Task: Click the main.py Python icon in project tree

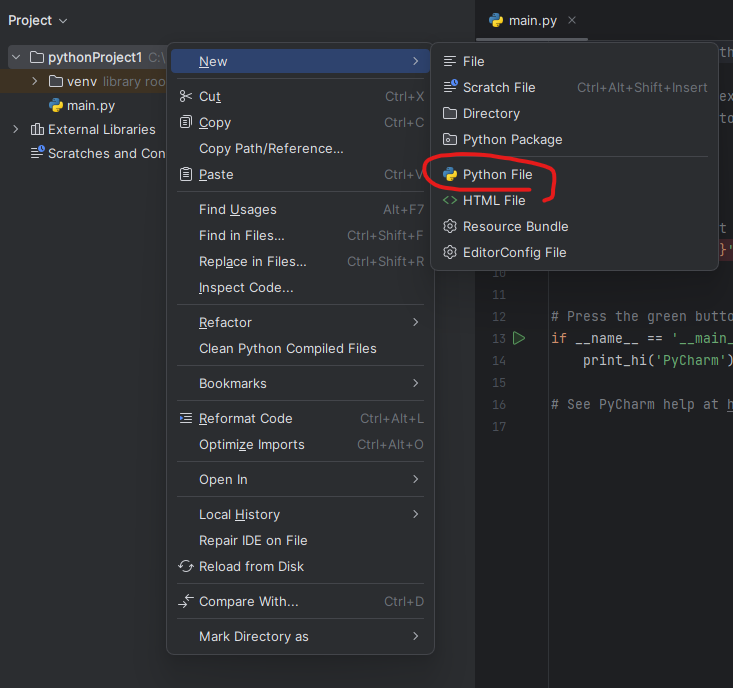Action: point(56,106)
